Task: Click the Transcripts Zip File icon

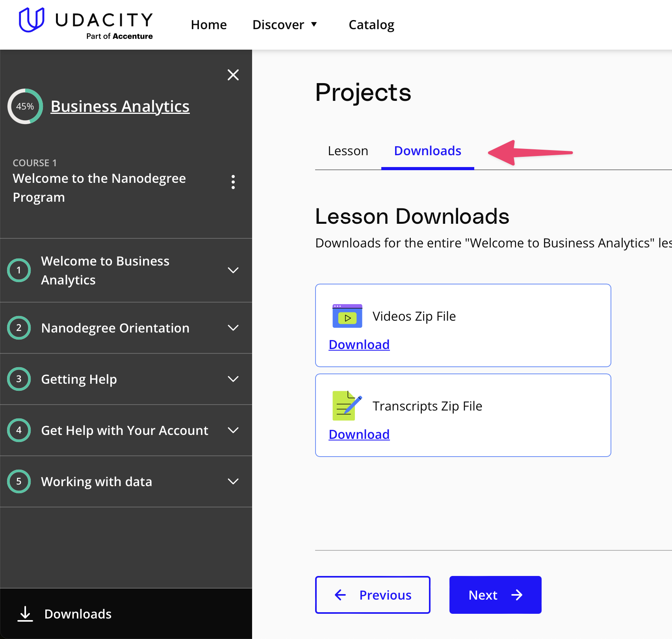Action: coord(346,406)
